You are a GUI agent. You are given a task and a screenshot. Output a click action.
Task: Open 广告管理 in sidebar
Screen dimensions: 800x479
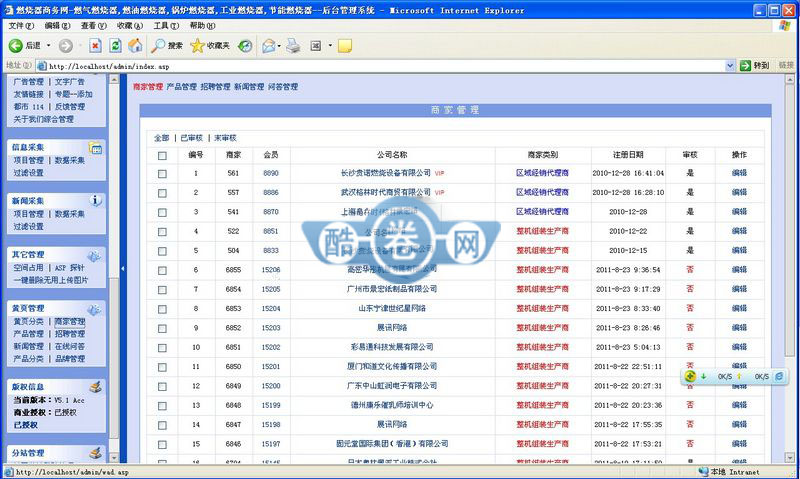29,82
